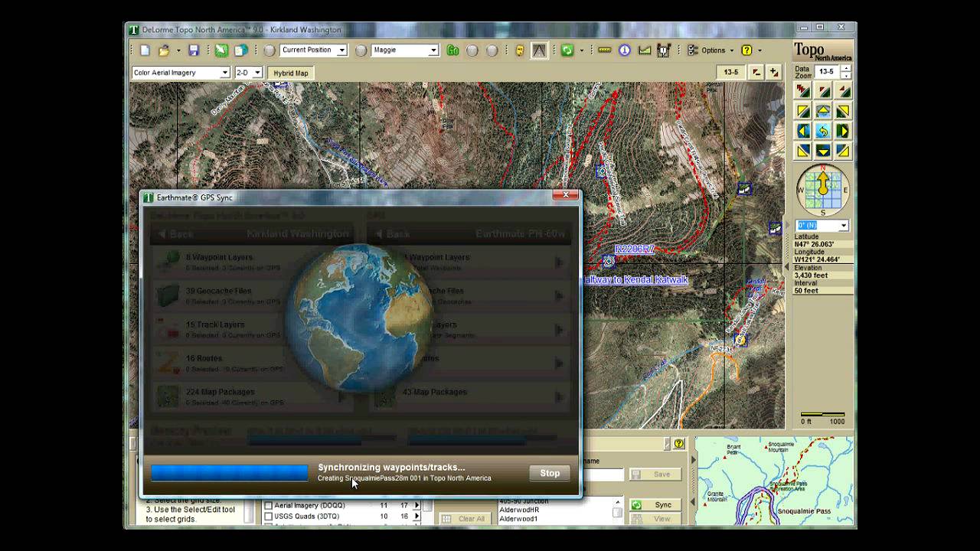
Task: Expand arrow in Aerial Imagery (DOQQ) row
Action: [x=417, y=506]
